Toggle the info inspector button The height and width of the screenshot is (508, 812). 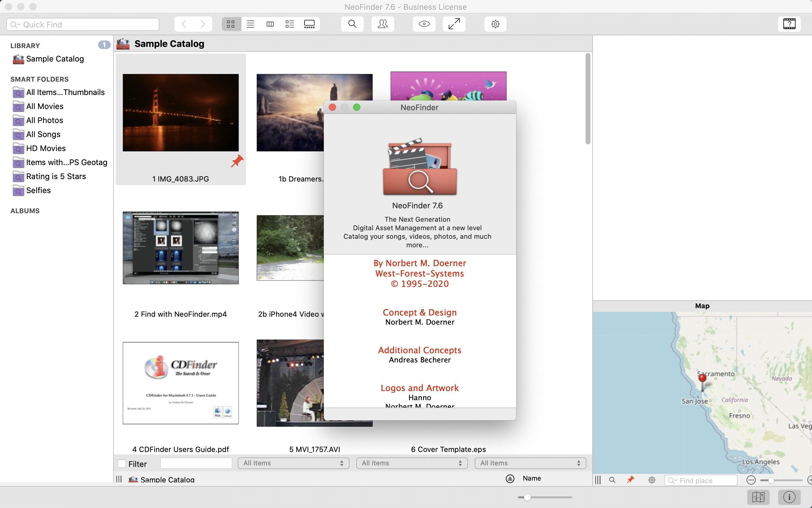pos(789,497)
